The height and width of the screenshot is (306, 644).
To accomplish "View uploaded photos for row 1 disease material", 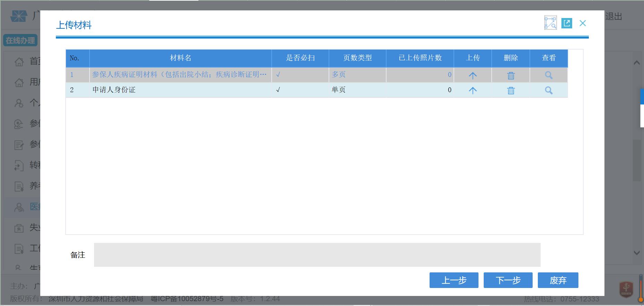I will (x=549, y=75).
